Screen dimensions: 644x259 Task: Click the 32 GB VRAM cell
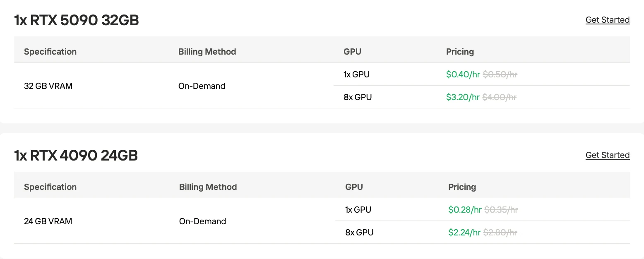point(48,86)
